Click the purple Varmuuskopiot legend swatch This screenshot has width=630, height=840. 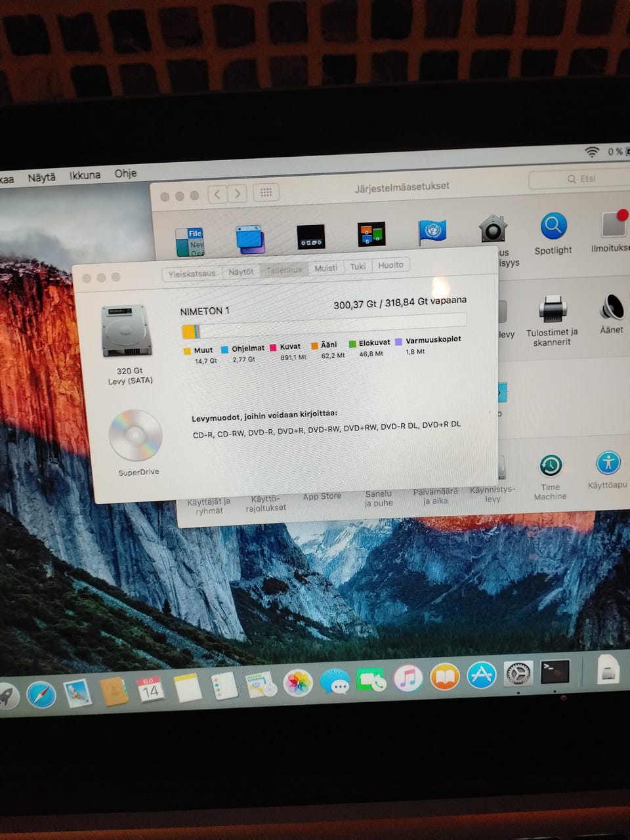(398, 341)
